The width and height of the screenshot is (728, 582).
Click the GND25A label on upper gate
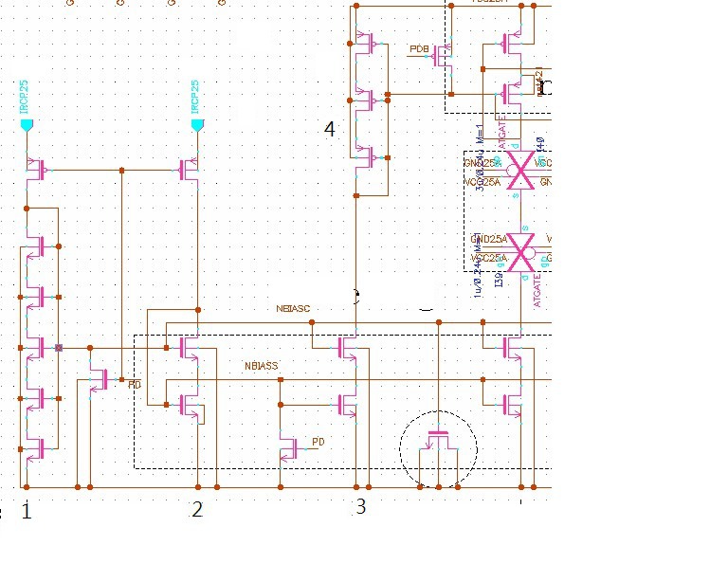click(x=482, y=163)
